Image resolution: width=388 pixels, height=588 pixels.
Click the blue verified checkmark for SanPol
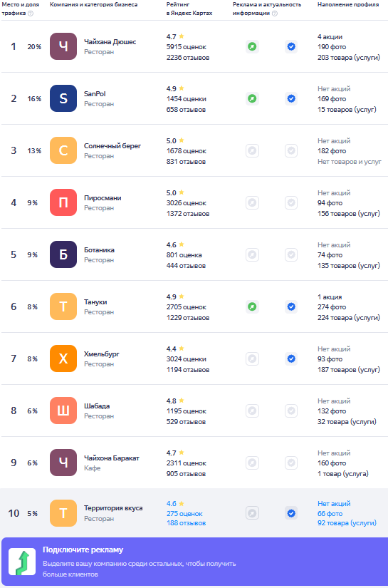pyautogui.click(x=291, y=99)
